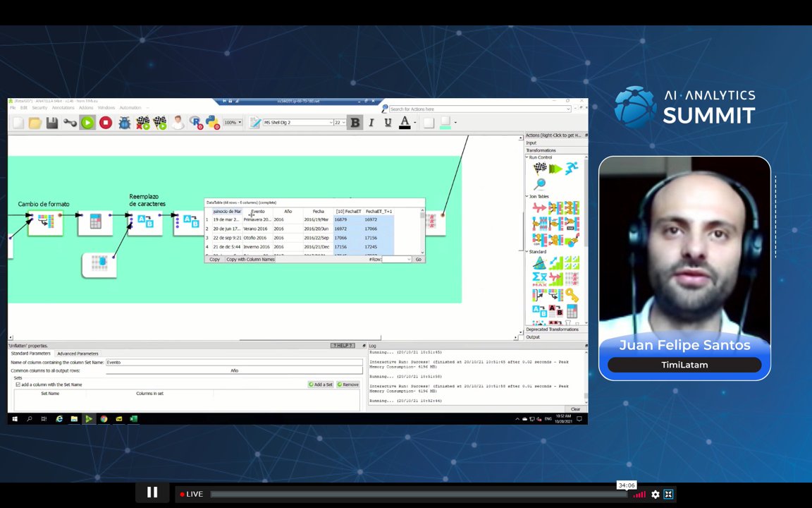Click the notepad annotation edit icon
812x508 pixels.
pos(254,123)
